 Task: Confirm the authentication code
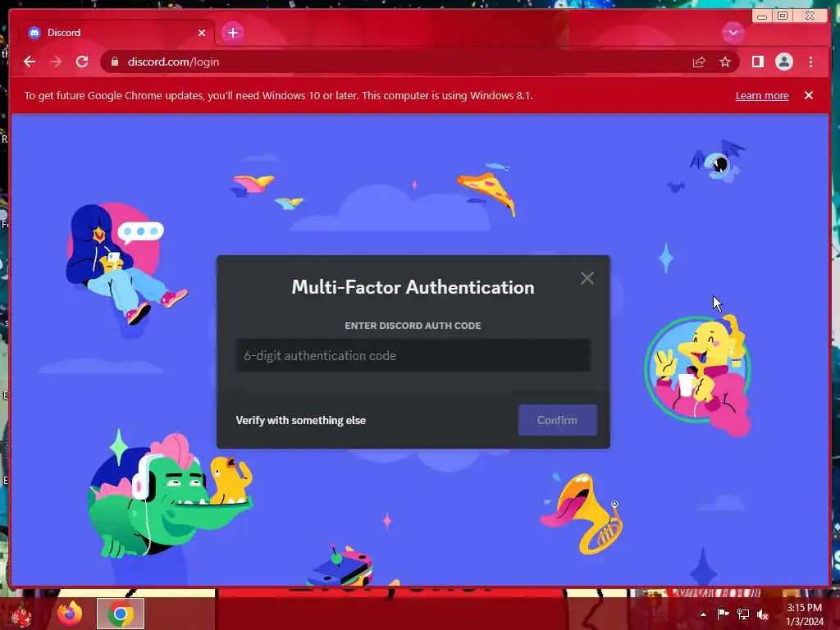[557, 420]
